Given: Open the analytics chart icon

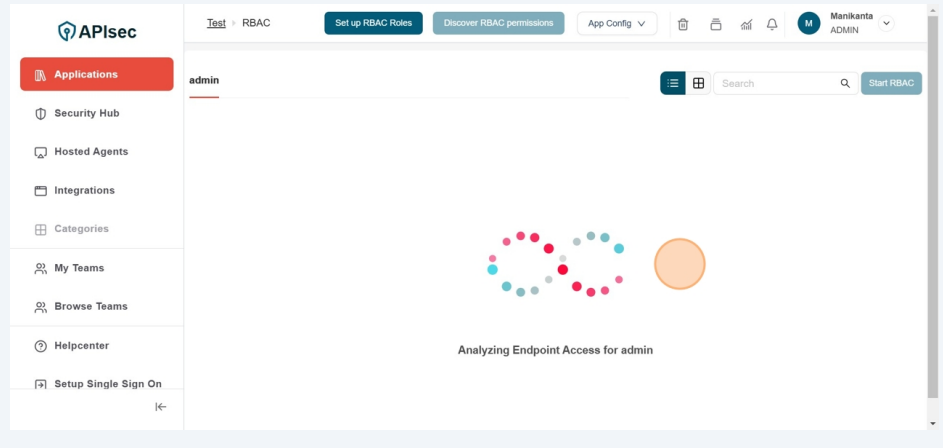Looking at the screenshot, I should point(746,24).
